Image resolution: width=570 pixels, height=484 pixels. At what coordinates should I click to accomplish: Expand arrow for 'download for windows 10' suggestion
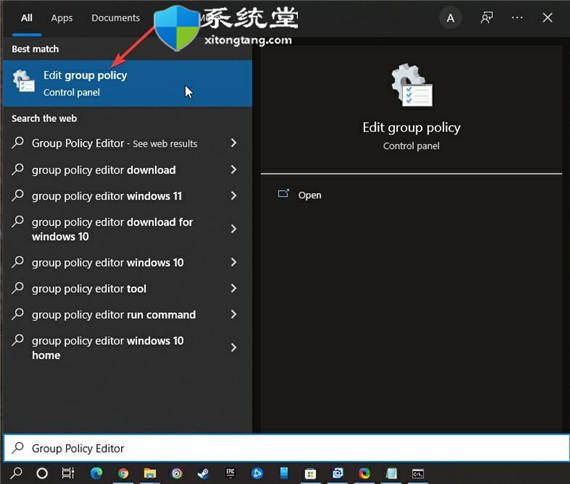[x=234, y=229]
